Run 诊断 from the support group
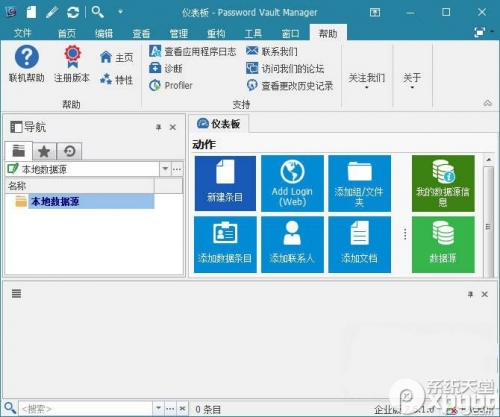This screenshot has height=417, width=500. click(x=166, y=68)
